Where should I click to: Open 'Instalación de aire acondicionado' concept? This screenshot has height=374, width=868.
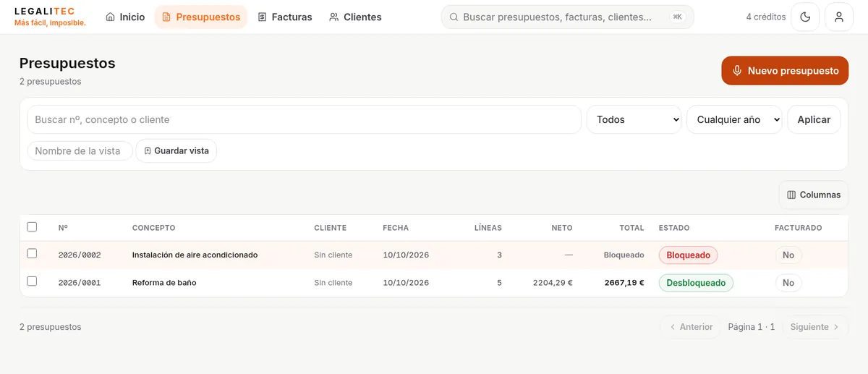tap(195, 255)
